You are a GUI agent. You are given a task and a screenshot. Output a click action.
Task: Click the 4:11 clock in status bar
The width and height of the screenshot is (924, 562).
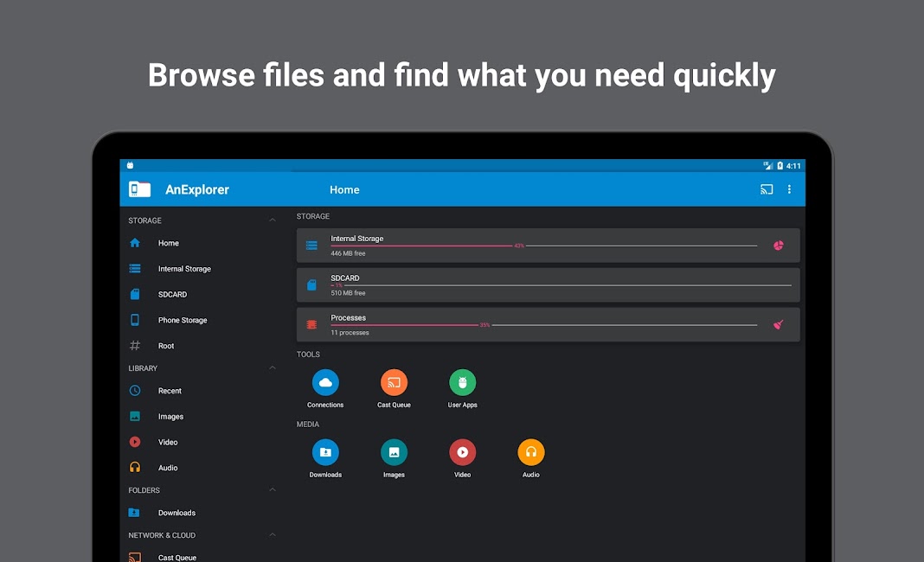coord(793,165)
